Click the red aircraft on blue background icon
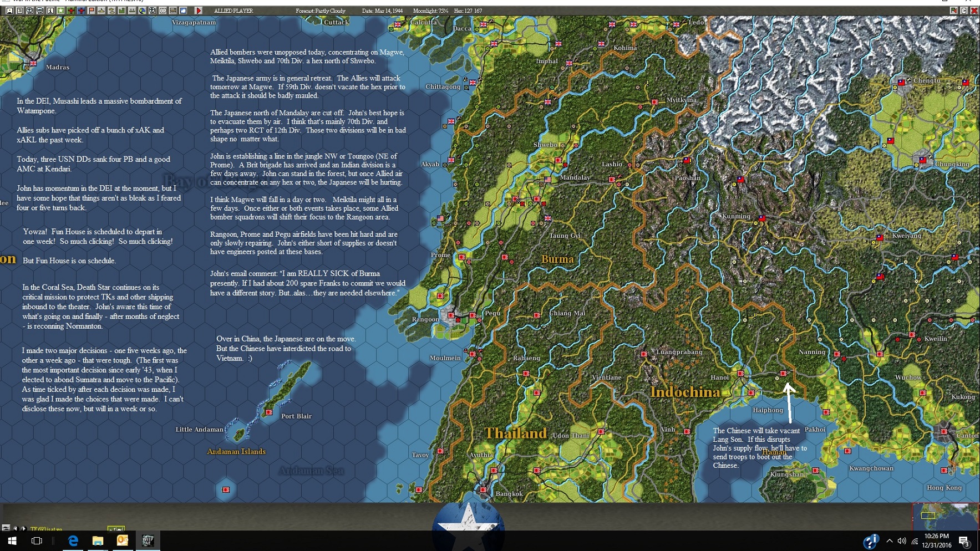 click(x=82, y=11)
